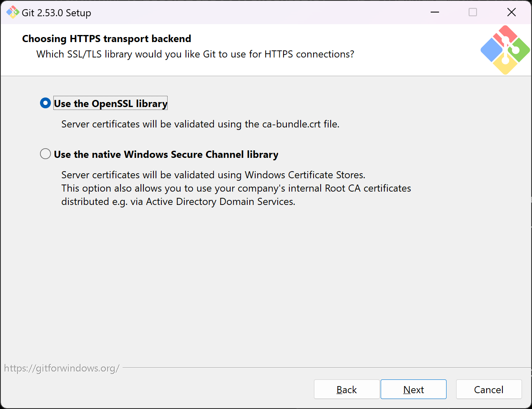Image resolution: width=532 pixels, height=409 pixels.
Task: Click the ca-bundle.crt file description text
Action: [200, 124]
